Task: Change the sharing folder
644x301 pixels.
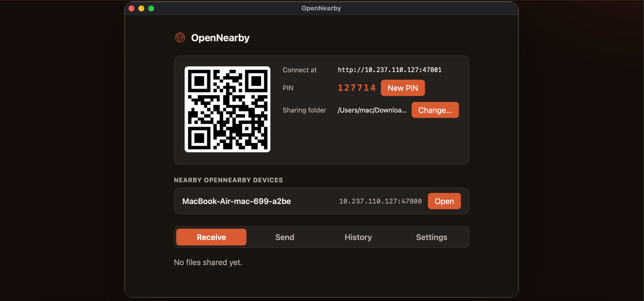Action: pos(435,110)
